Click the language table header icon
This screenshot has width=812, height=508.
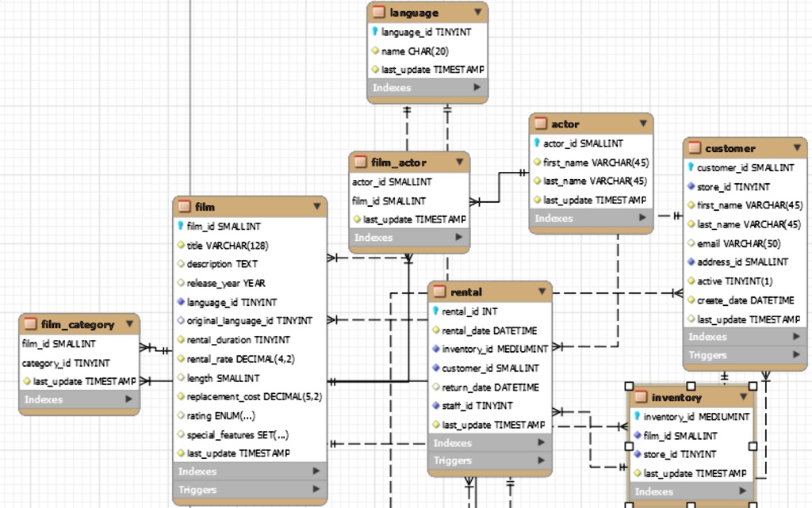tap(379, 13)
